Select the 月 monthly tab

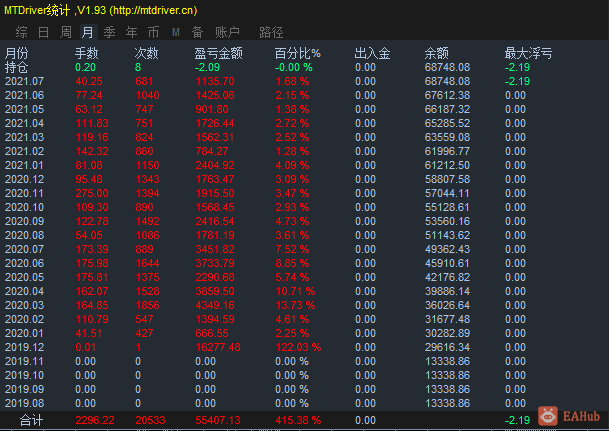[x=88, y=32]
